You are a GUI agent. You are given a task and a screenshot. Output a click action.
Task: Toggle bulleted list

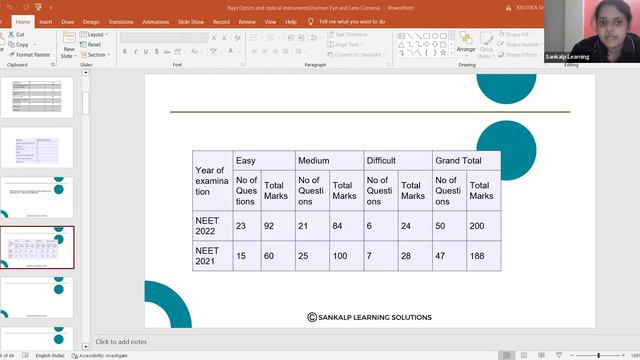(254, 38)
